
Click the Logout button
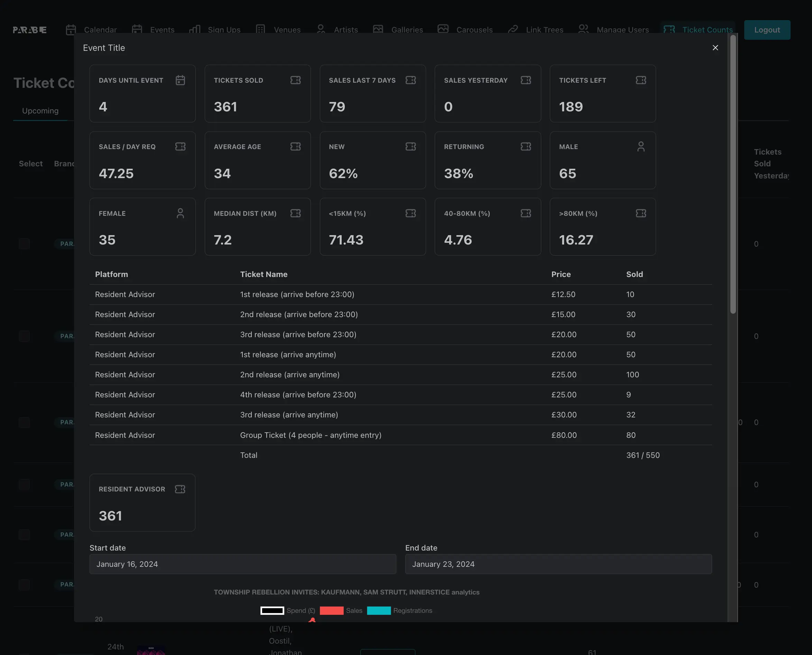767,29
